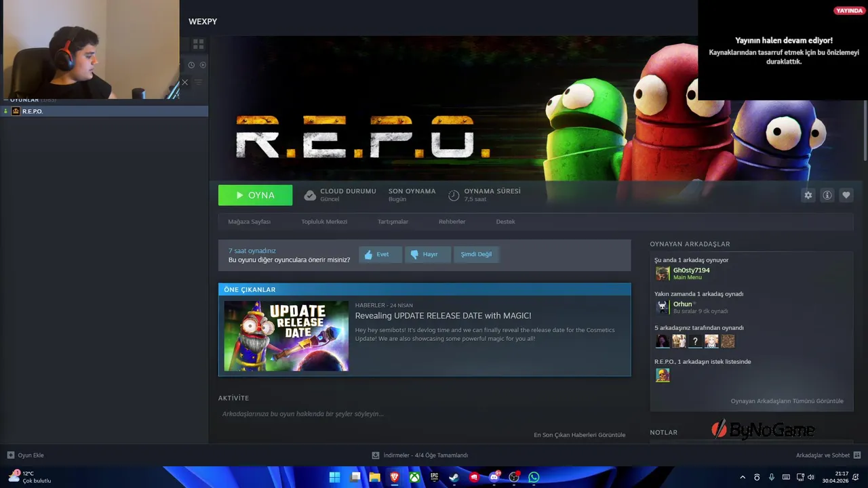Toggle the recent-activity clock filter
Image resolution: width=868 pixels, height=488 pixels.
pyautogui.click(x=191, y=65)
